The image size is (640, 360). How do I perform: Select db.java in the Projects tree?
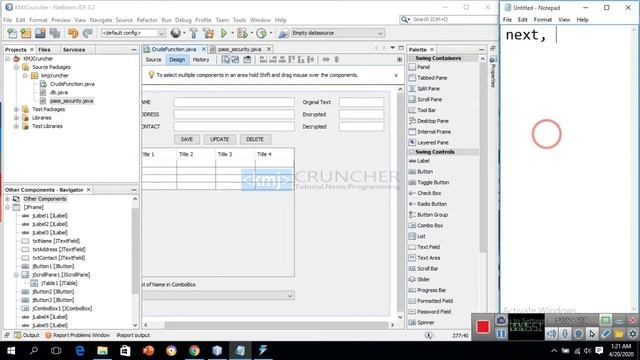click(58, 92)
